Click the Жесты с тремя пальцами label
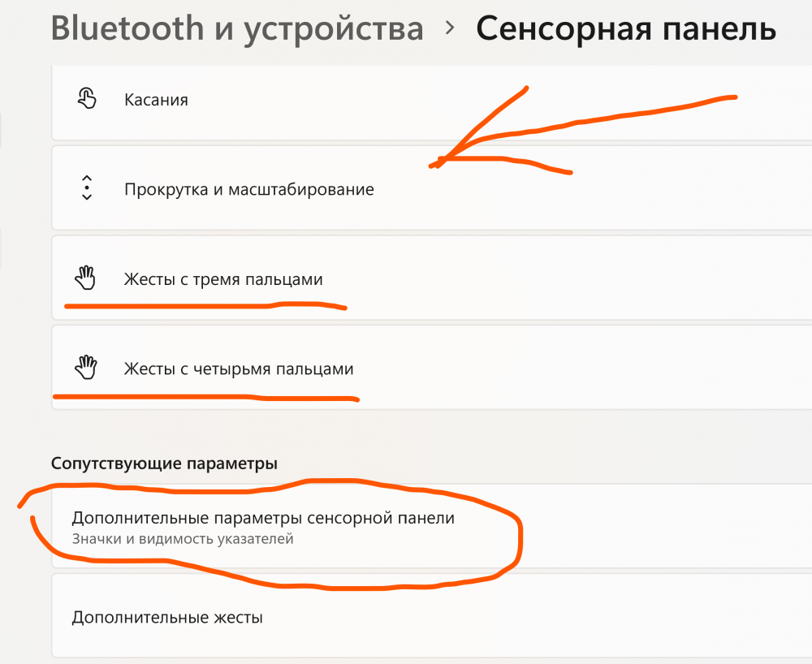This screenshot has width=812, height=664. point(223,280)
